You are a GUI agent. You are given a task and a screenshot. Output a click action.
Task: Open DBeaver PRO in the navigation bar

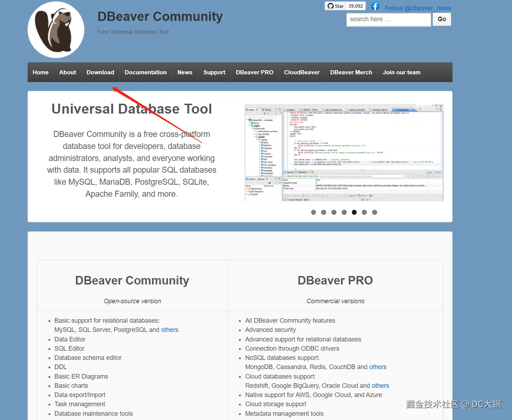click(255, 72)
